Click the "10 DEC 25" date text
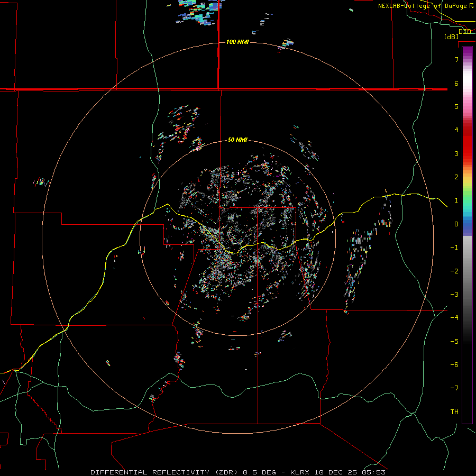This screenshot has width=476, height=476. pos(336,472)
